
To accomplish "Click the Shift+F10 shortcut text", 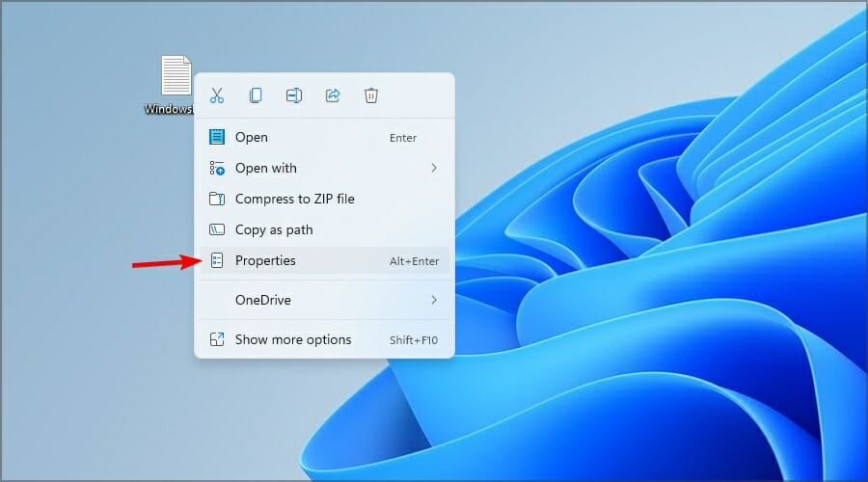I will coord(414,340).
